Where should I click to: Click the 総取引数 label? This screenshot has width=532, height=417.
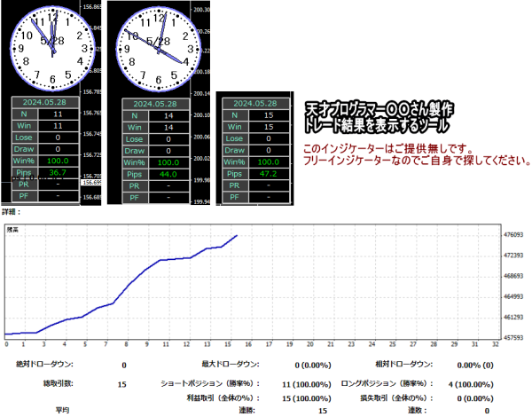(58, 383)
